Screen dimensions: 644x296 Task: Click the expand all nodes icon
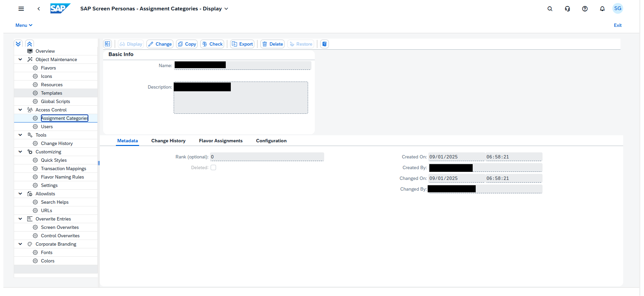(x=18, y=44)
